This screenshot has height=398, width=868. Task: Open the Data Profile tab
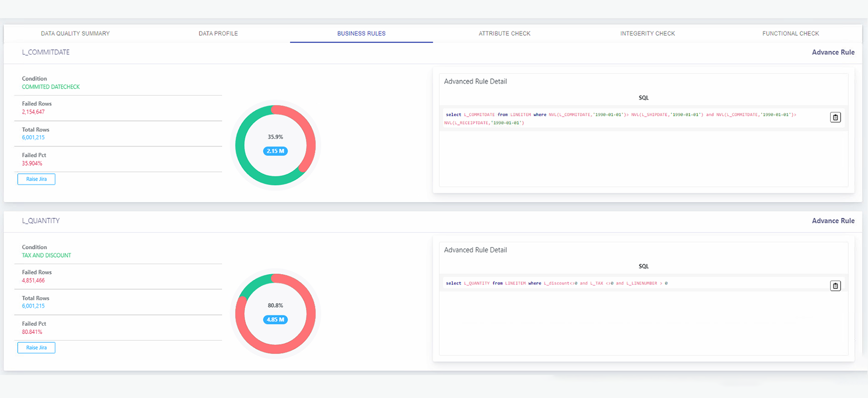click(218, 33)
